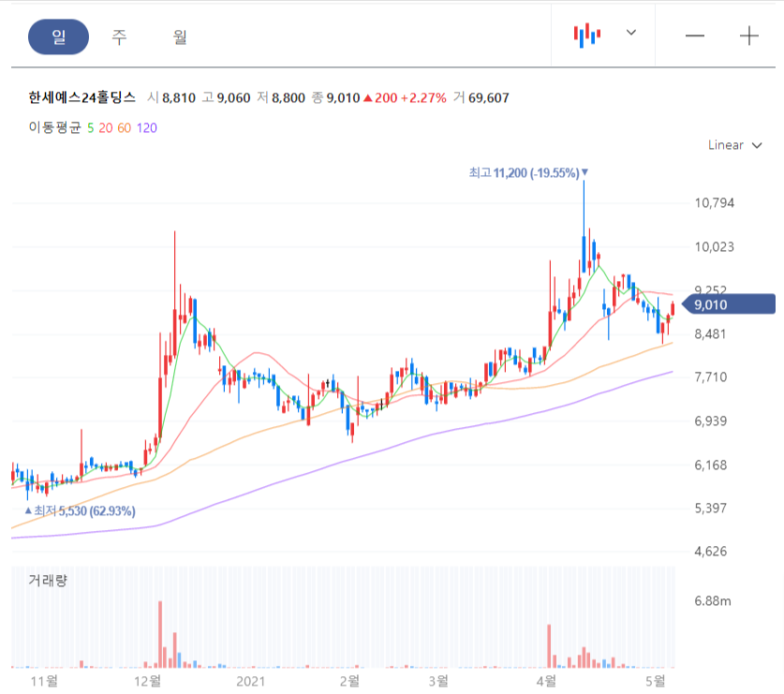Click the high price 9,060
The width and height of the screenshot is (784, 694).
233,98
